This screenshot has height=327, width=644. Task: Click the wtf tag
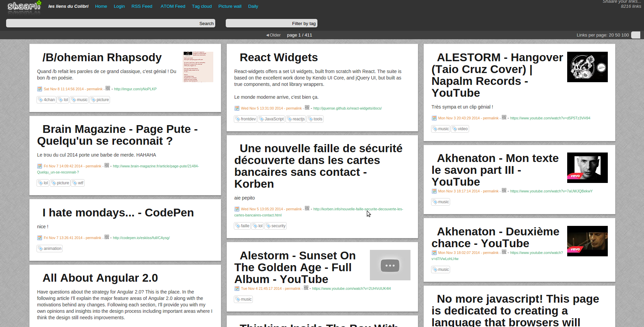click(x=78, y=183)
